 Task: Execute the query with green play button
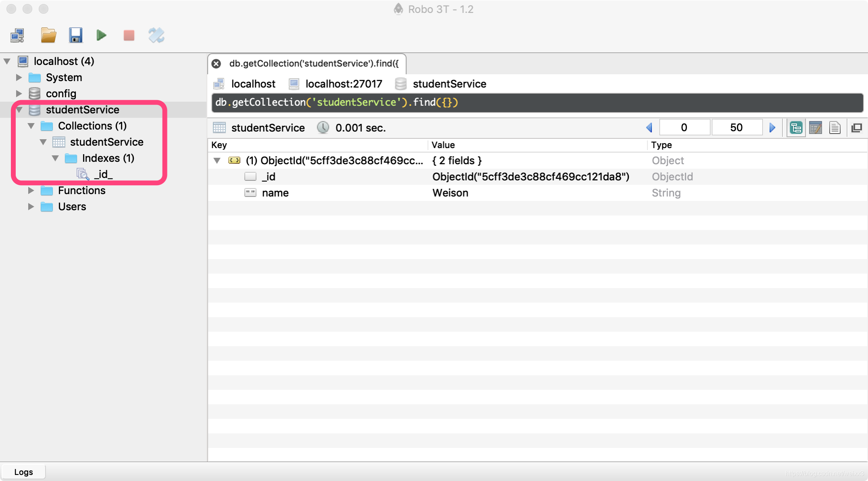point(102,36)
